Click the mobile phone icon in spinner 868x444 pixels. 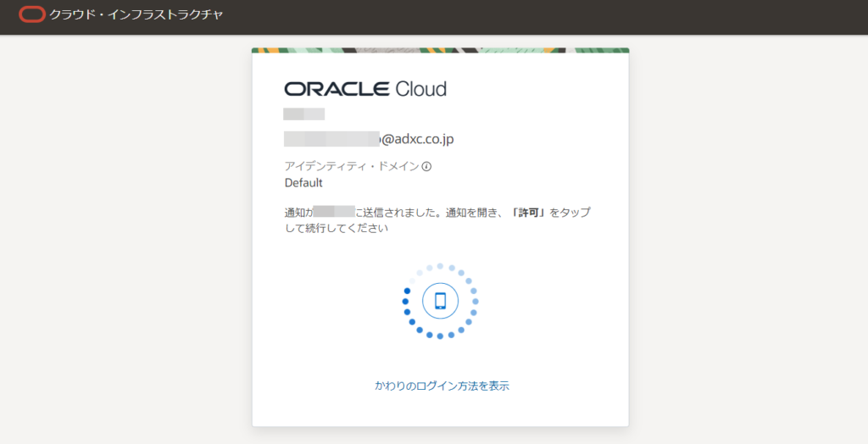440,301
